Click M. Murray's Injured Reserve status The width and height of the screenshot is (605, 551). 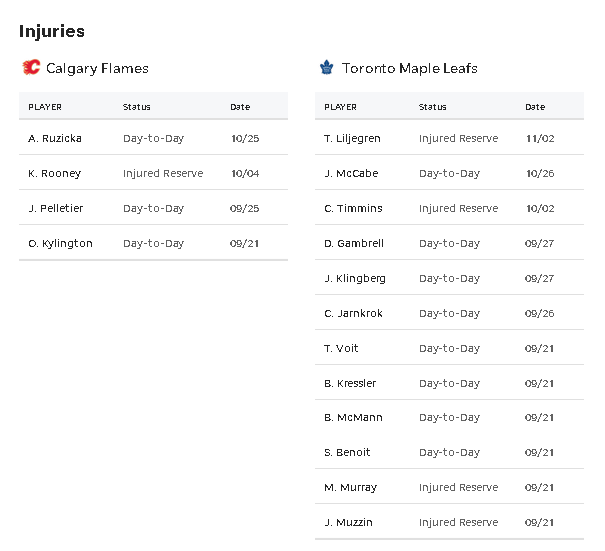(459, 488)
